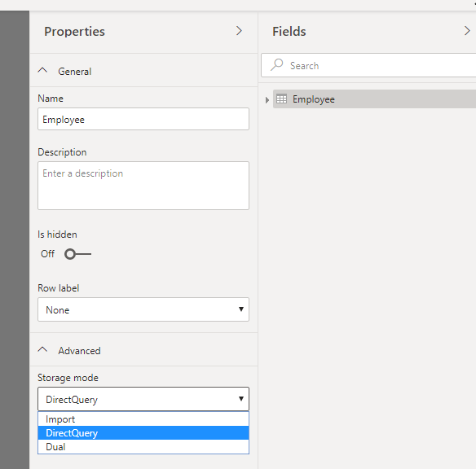The width and height of the screenshot is (476, 469).
Task: Select DirectQuery in the dropdown list
Action: [143, 433]
